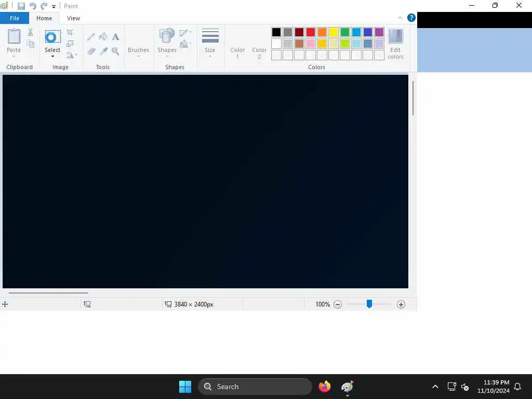Click the Crop icon in Image group

click(x=70, y=32)
